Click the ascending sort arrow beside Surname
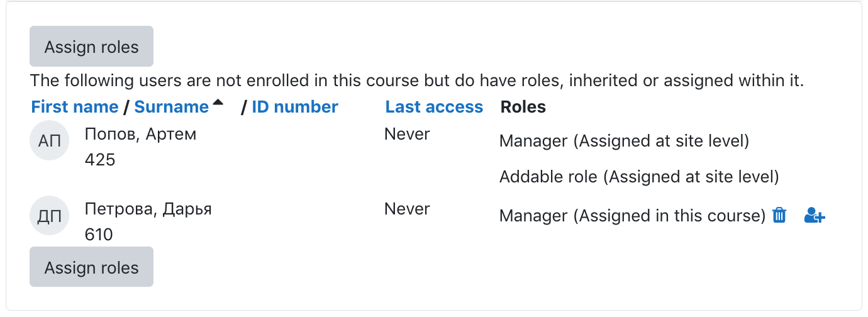Viewport: 868px width, 317px height. (x=218, y=102)
